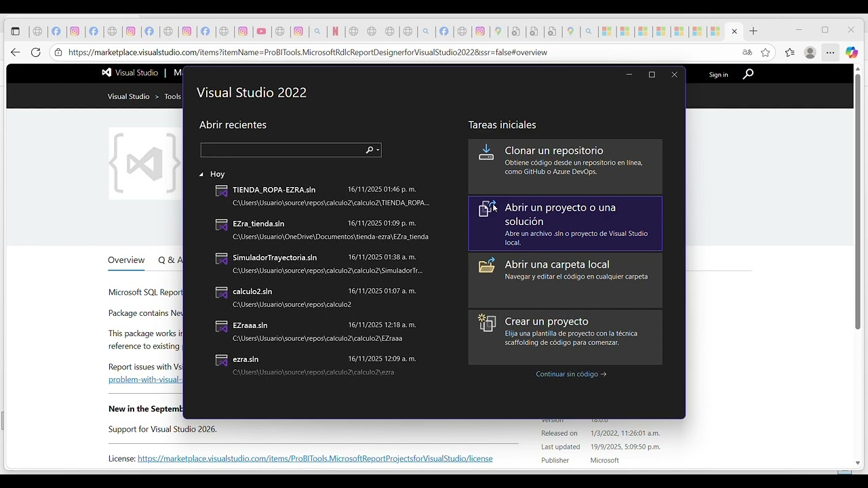The height and width of the screenshot is (488, 868).
Task: Click the Visual Studio logo in page header
Action: 106,73
